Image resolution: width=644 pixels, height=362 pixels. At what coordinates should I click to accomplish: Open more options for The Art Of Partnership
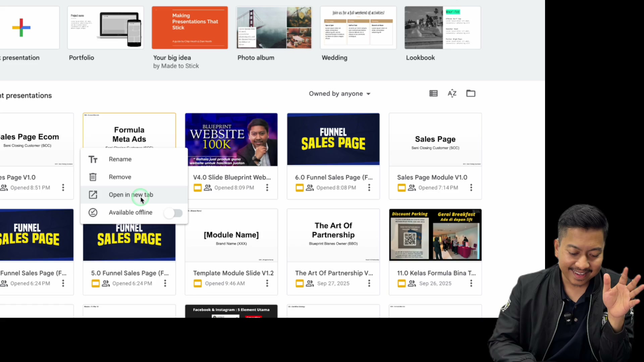(x=369, y=284)
